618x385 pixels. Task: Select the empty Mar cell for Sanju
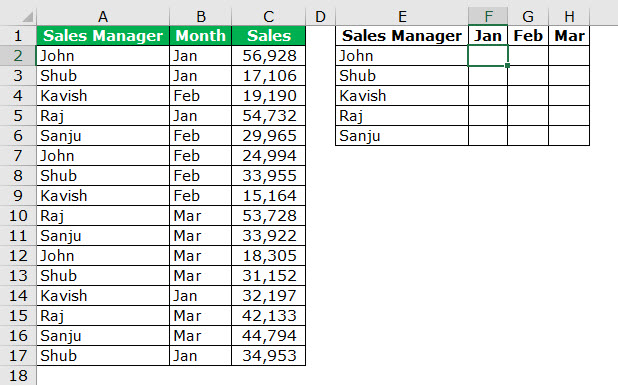569,136
